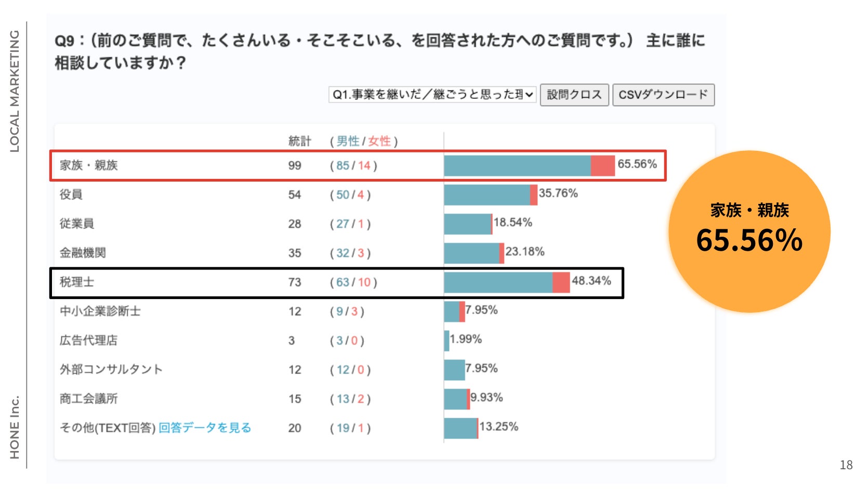
Task: Click the 税理士 row label
Action: 77,282
